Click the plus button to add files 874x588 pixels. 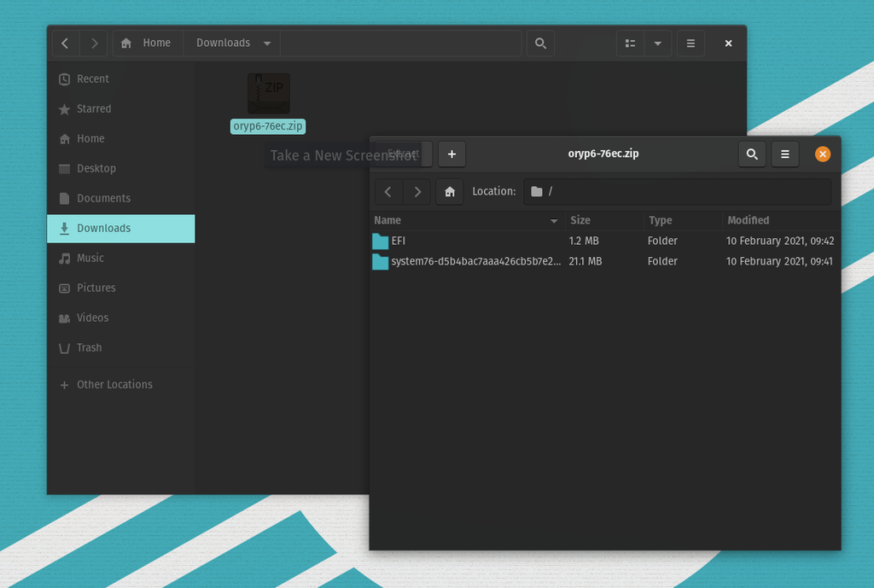coord(452,154)
